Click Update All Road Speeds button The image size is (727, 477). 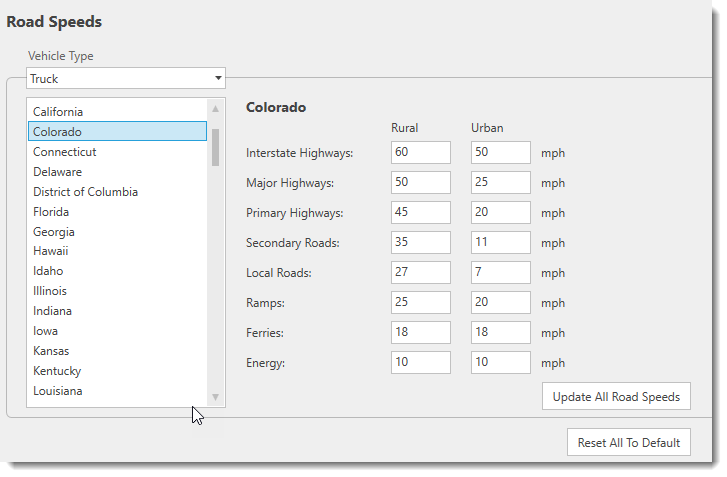pos(616,396)
